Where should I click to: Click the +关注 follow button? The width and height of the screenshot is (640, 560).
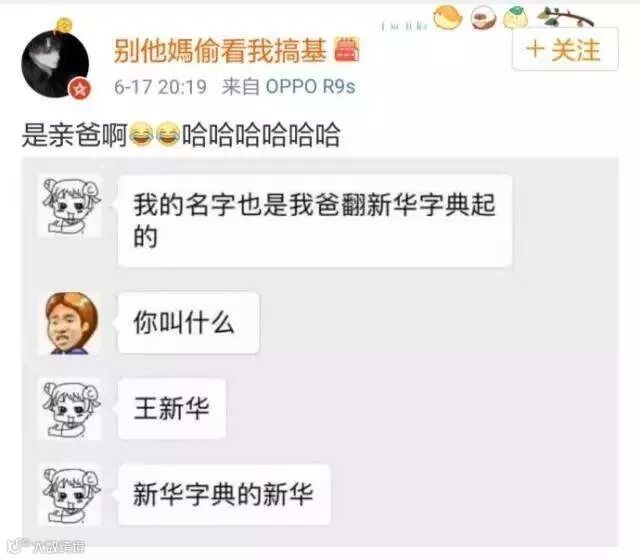point(565,49)
